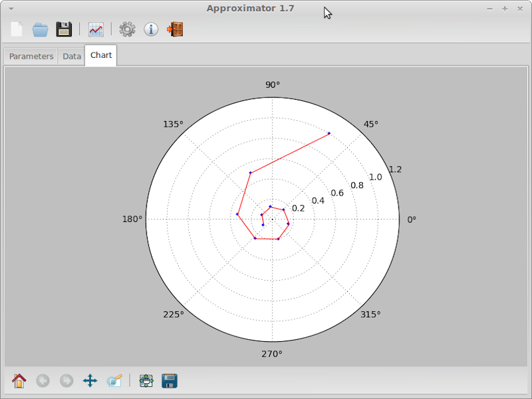The width and height of the screenshot is (532, 399).
Task: Save with the top toolbar floppy disk
Action: [63, 29]
